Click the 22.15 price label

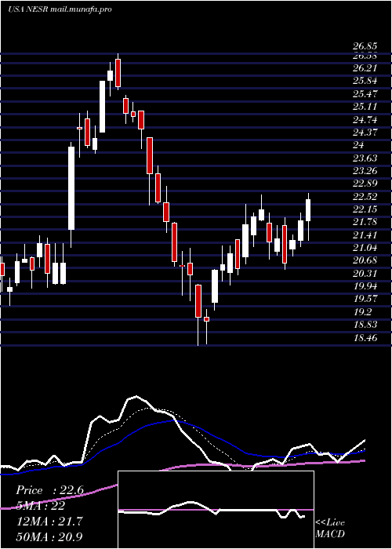[365, 209]
